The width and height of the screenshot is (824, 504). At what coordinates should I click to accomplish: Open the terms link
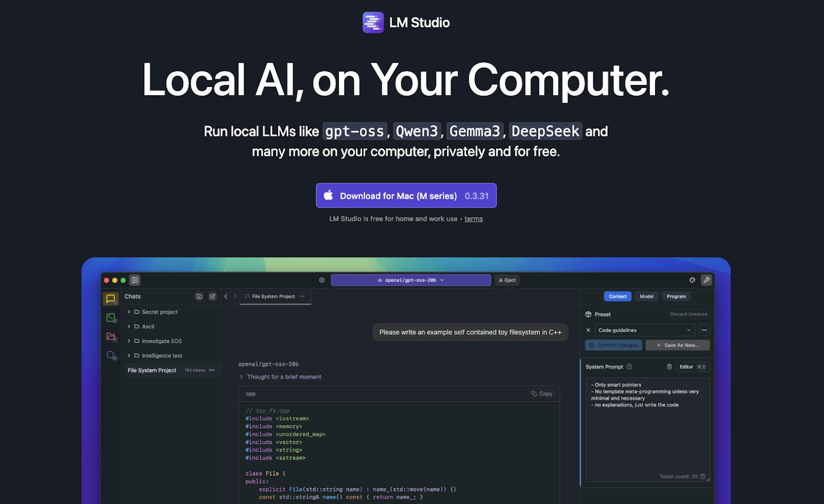(473, 219)
